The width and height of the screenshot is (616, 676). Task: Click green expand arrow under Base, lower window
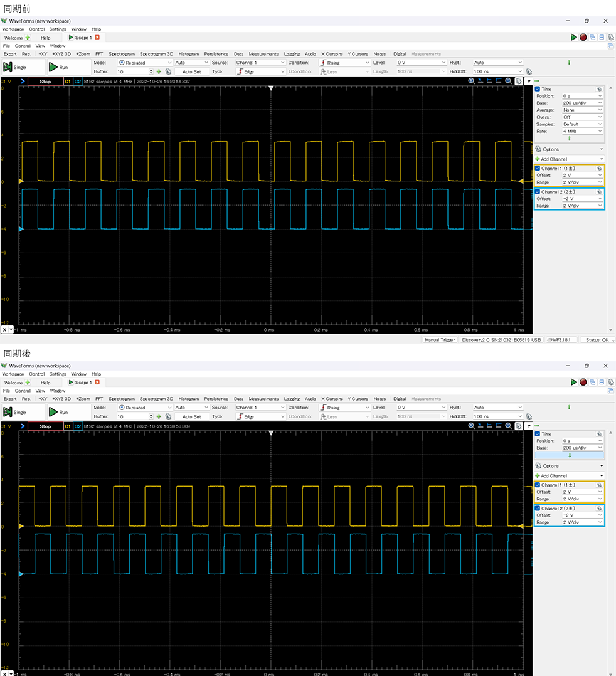[x=570, y=455]
